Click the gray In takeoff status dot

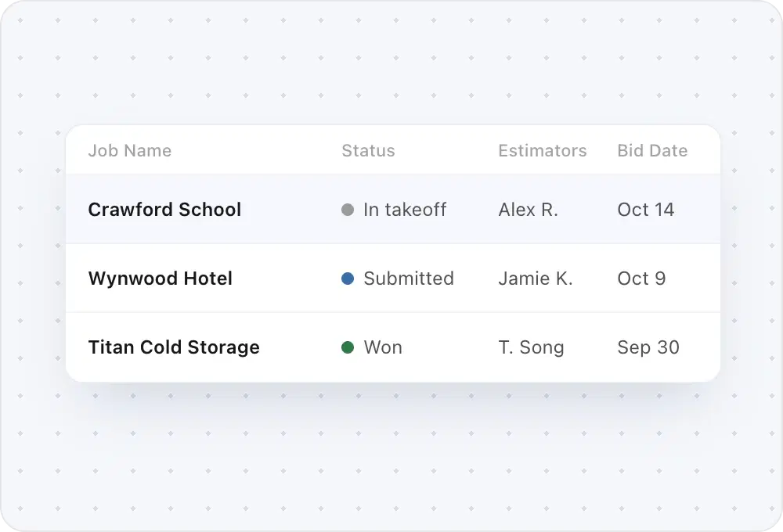click(348, 210)
